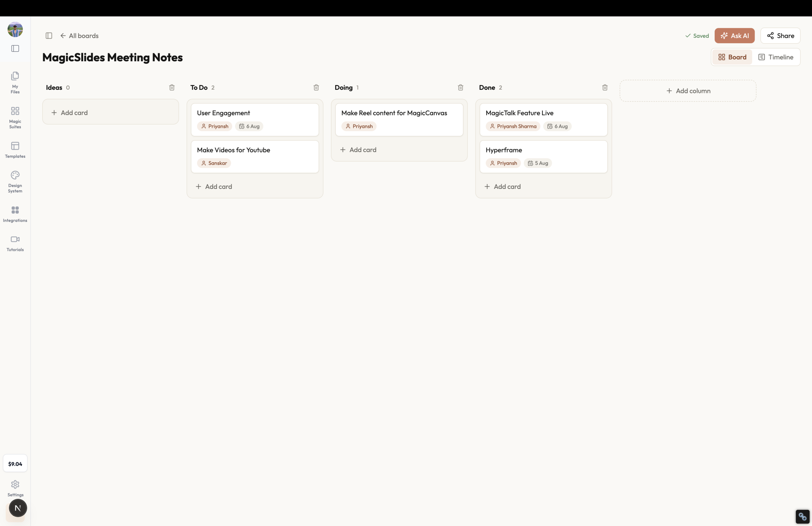Open the My Files sidebar icon
The height and width of the screenshot is (526, 812).
pyautogui.click(x=15, y=82)
